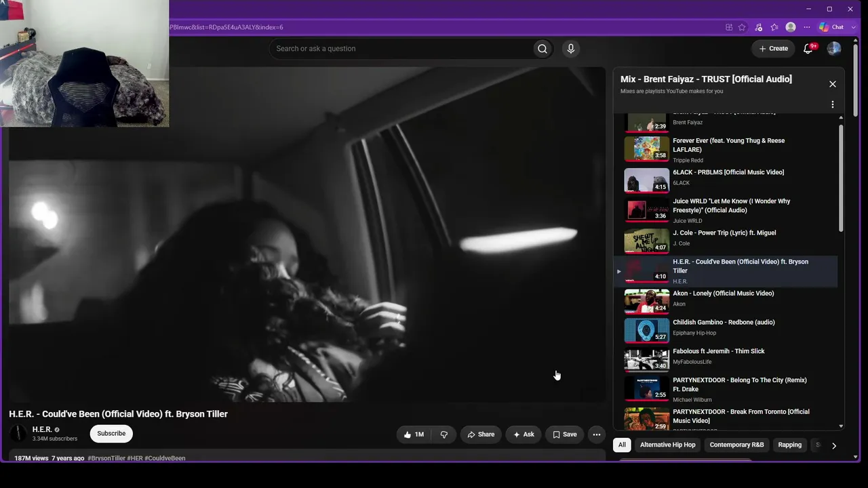Expand the Copilot Chat dropdown arrow
The width and height of the screenshot is (868, 488).
(x=853, y=27)
